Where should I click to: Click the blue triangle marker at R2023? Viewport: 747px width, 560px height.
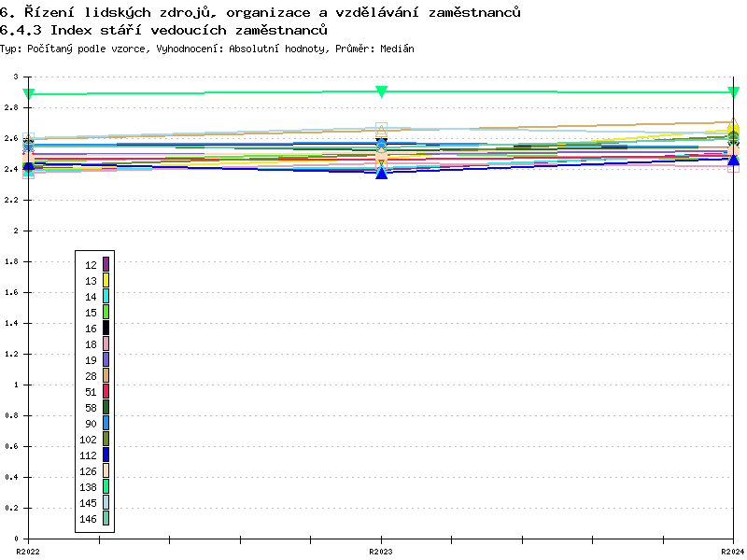pyautogui.click(x=381, y=173)
